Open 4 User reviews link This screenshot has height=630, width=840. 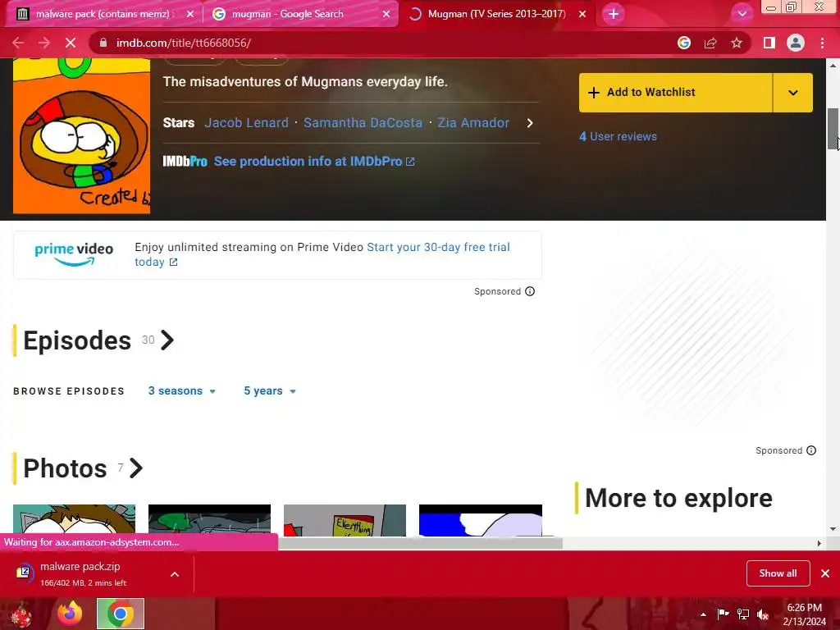(x=618, y=137)
